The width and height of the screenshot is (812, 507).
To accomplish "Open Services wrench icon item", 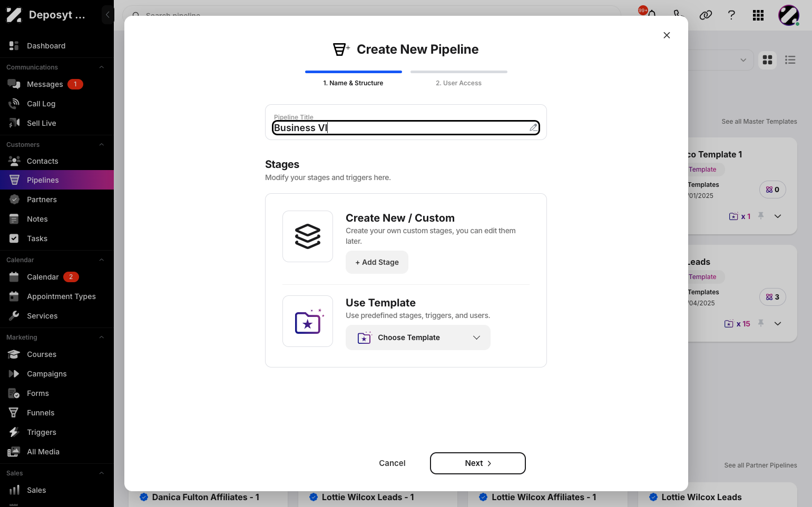I will pos(14,316).
